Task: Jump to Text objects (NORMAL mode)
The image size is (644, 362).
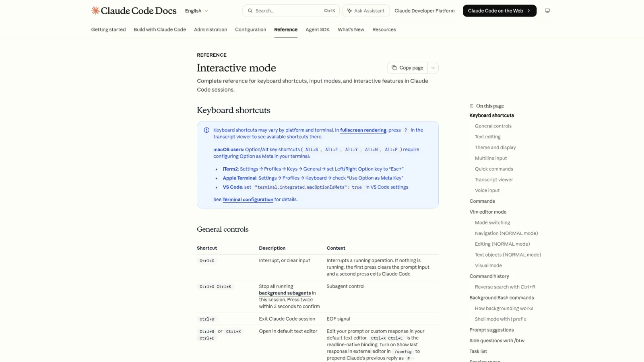Action: tap(508, 255)
